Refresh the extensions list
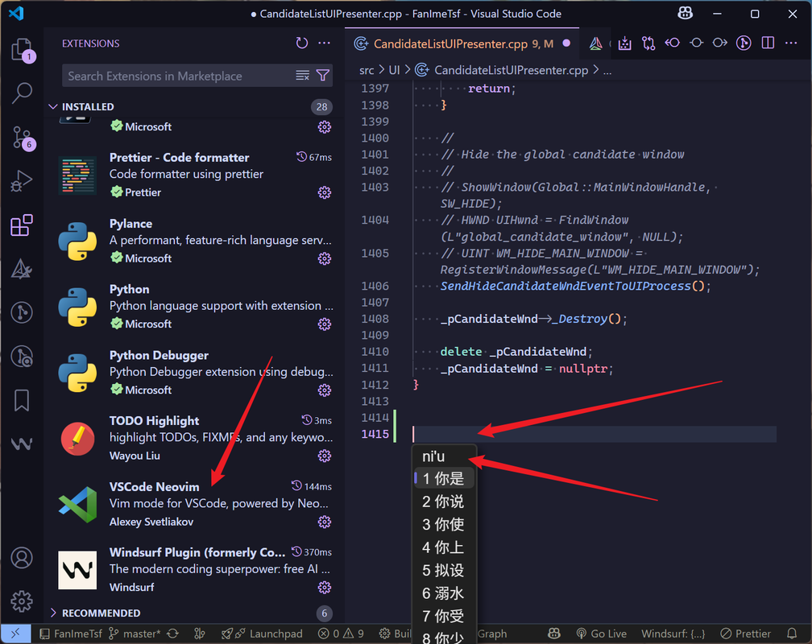The height and width of the screenshot is (644, 812). click(302, 43)
